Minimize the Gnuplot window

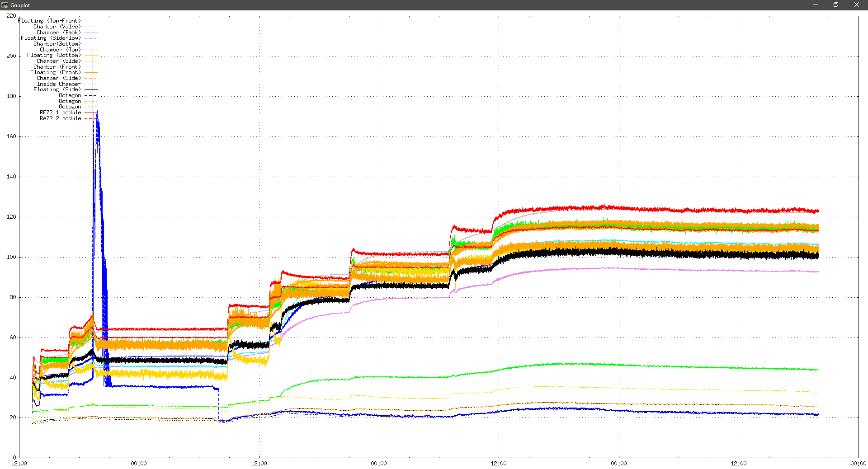[x=816, y=5]
